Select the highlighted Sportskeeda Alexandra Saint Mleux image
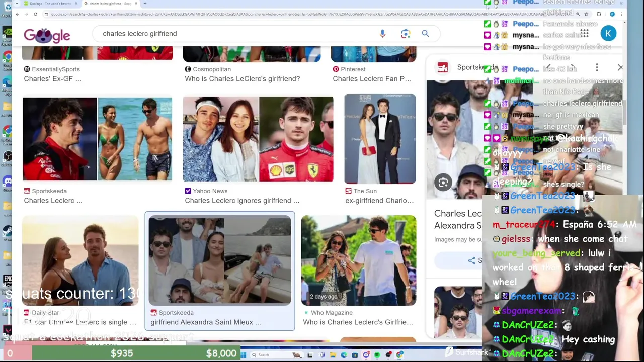 pos(220,260)
